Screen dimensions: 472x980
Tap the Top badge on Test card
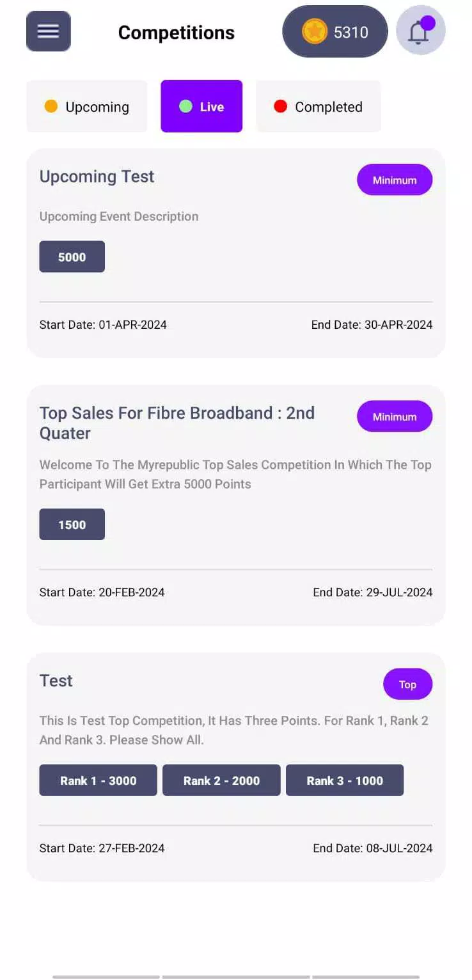[407, 684]
